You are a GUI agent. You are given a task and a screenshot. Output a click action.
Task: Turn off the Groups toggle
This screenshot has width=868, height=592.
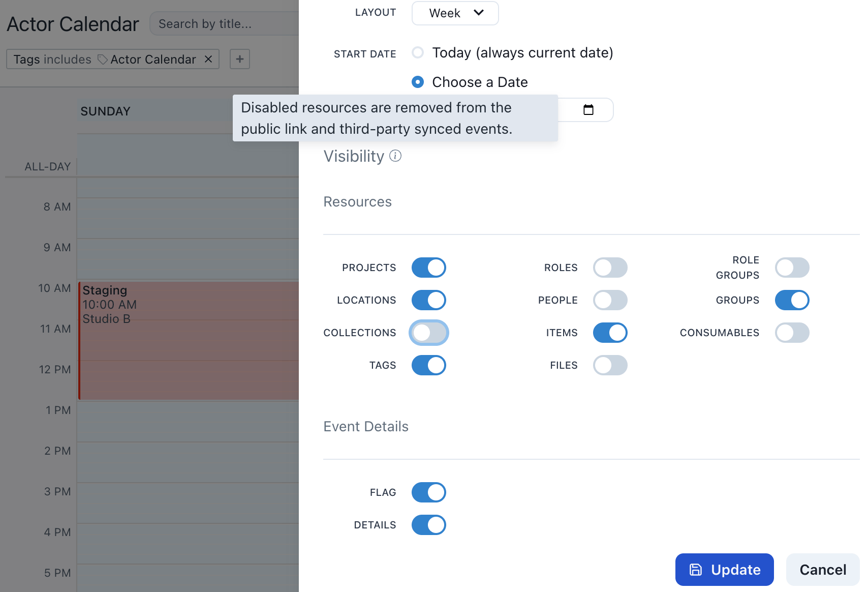click(792, 300)
